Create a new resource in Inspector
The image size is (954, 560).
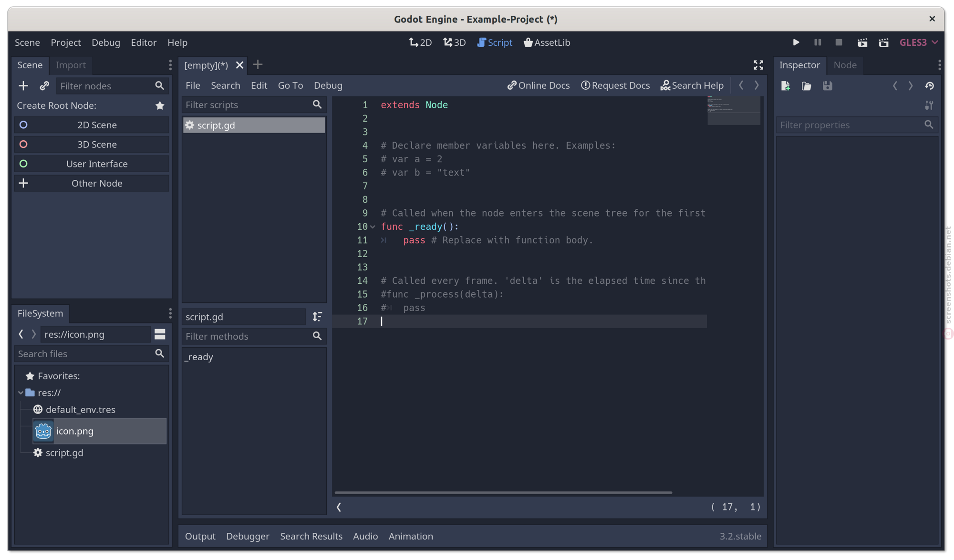click(785, 86)
